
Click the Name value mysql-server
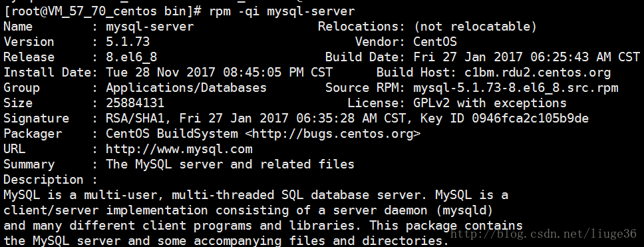point(150,27)
